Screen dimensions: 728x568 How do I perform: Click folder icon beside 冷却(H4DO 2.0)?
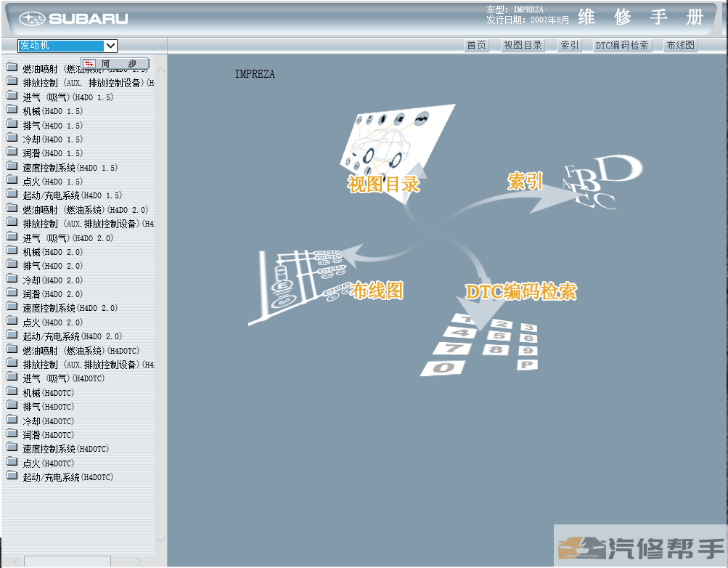(12, 279)
